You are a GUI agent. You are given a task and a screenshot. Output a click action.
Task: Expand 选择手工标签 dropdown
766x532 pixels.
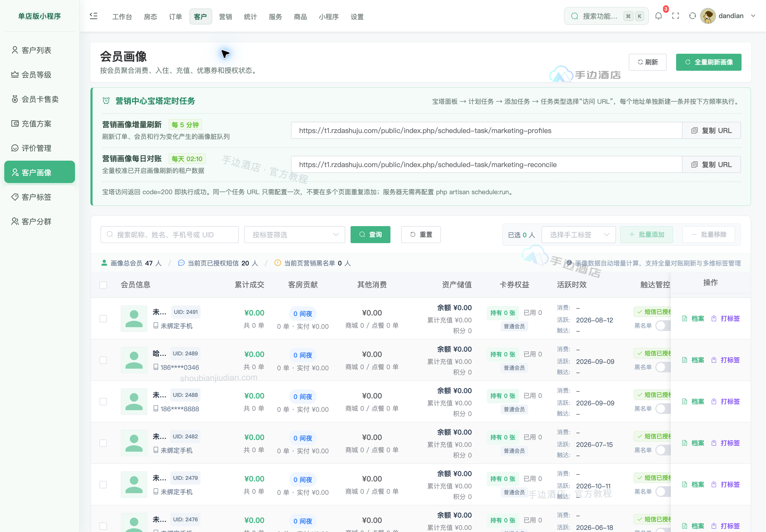578,235
